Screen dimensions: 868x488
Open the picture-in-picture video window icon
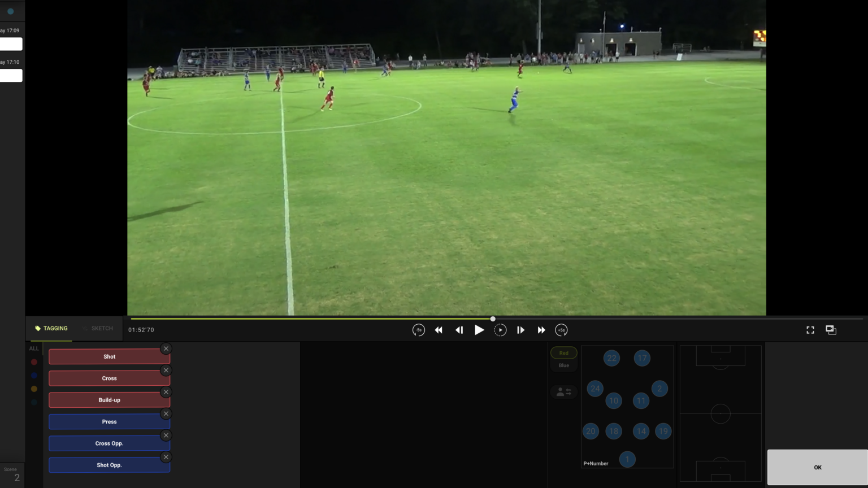[x=831, y=330]
